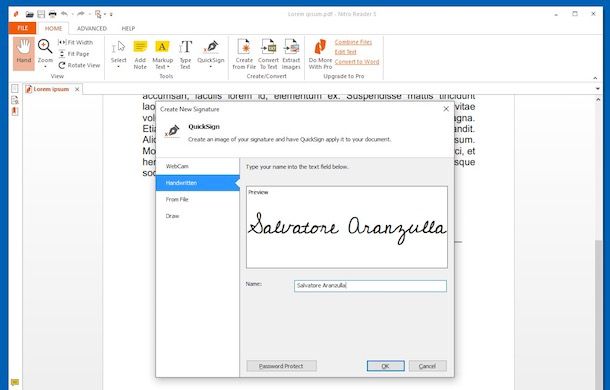Switch to the HELP ribbon tab
This screenshot has width=610, height=390.
click(x=128, y=28)
